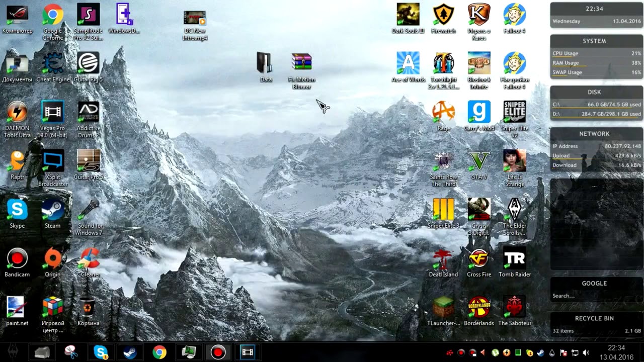This screenshot has width=644, height=362.
Task: Click the Skyrim-logo Start button
Action: [x=13, y=352]
